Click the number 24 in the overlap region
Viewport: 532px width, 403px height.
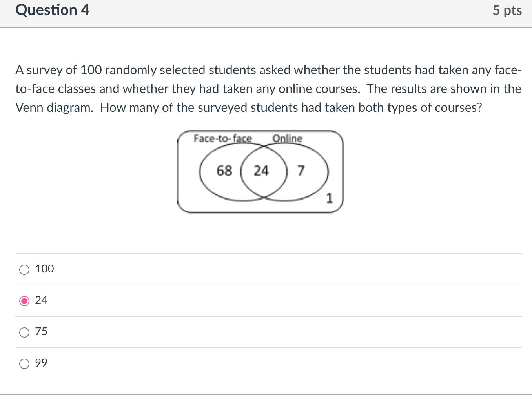tap(261, 171)
